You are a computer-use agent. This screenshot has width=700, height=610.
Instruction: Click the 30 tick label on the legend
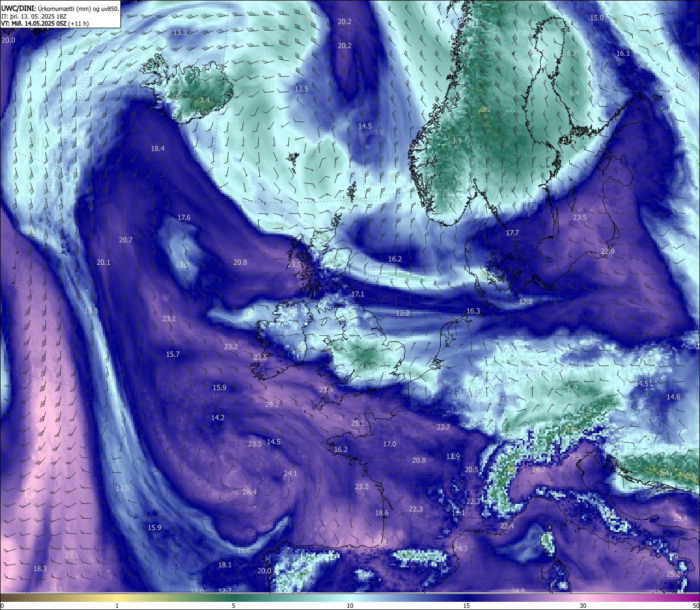[x=583, y=605]
